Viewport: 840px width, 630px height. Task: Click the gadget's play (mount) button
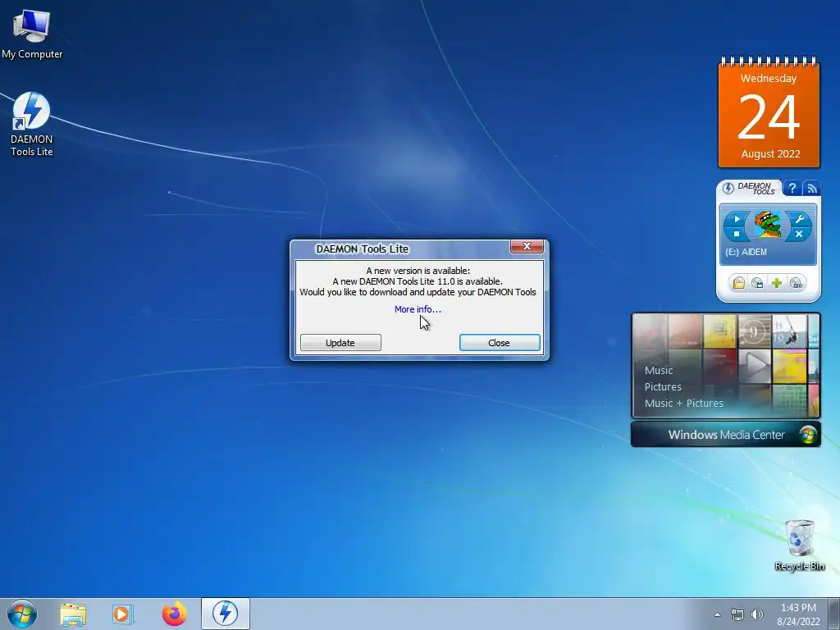pos(737,218)
